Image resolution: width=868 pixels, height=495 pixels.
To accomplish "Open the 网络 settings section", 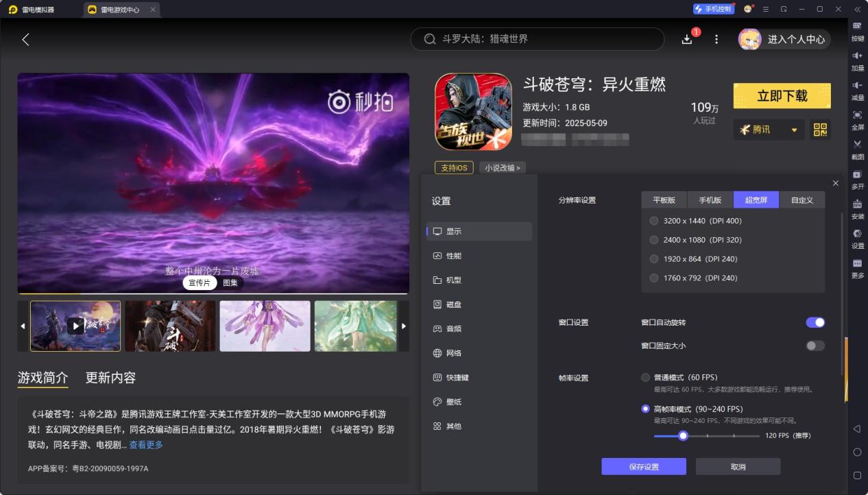I will pos(479,353).
